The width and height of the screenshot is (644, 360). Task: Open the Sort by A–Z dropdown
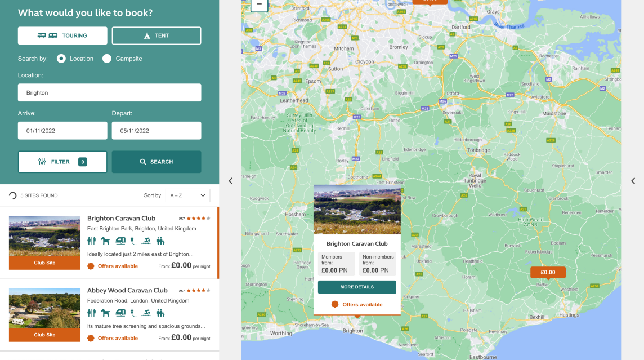tap(187, 195)
